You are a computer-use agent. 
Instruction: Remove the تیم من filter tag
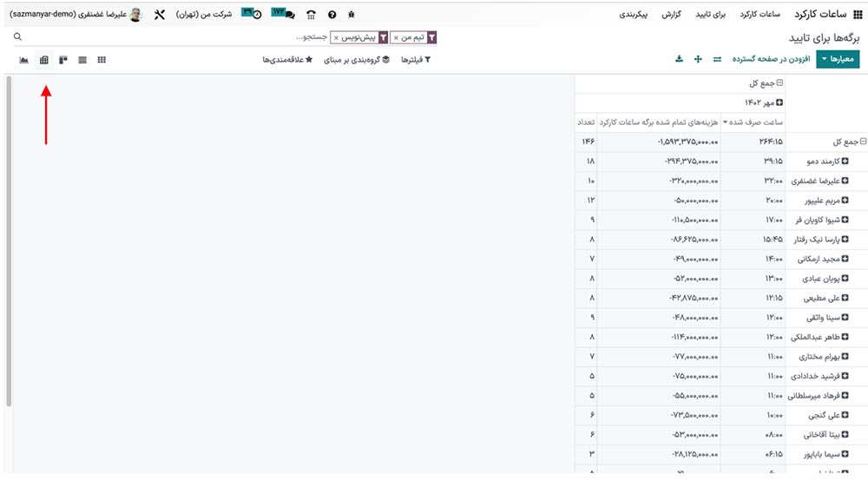click(397, 38)
